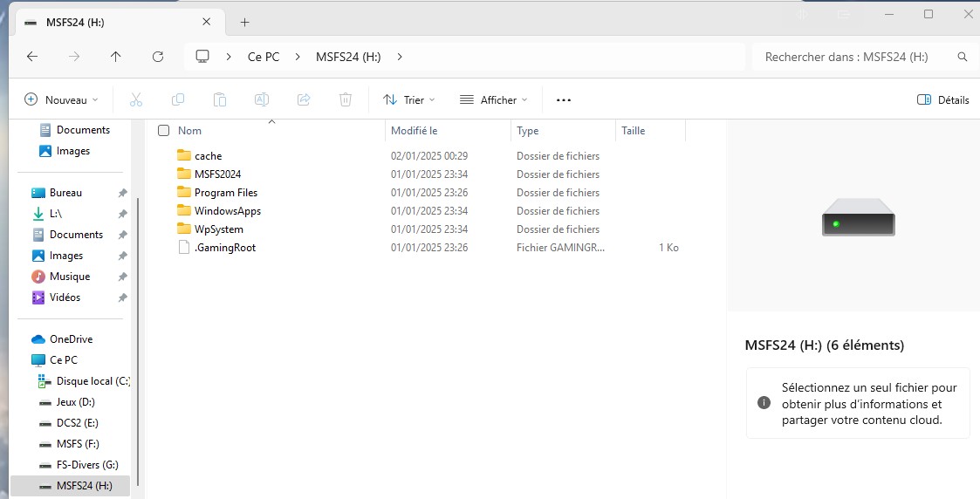Click the cache folder icon

pos(184,155)
